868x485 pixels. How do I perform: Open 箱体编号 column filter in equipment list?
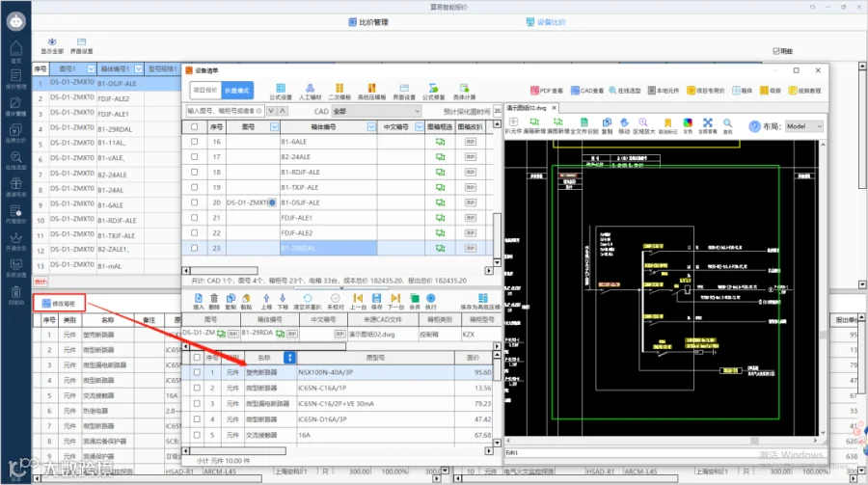[x=371, y=126]
